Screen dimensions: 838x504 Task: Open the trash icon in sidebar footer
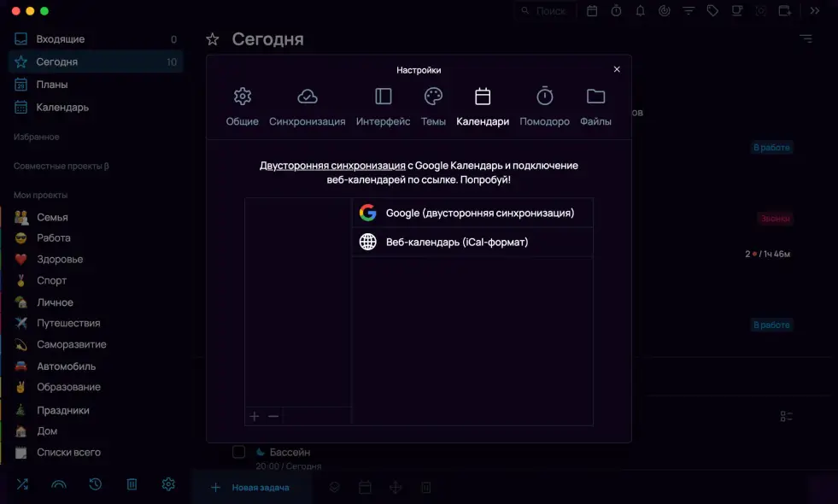132,484
